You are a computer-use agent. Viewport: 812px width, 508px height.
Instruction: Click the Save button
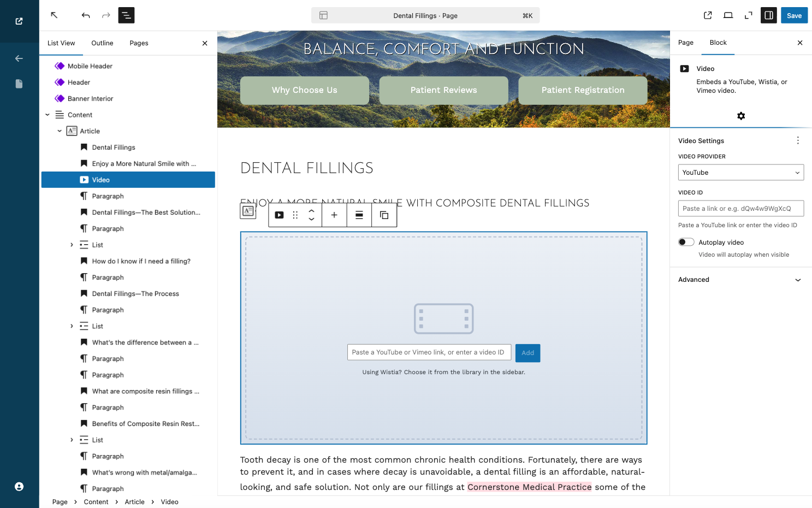pos(794,15)
